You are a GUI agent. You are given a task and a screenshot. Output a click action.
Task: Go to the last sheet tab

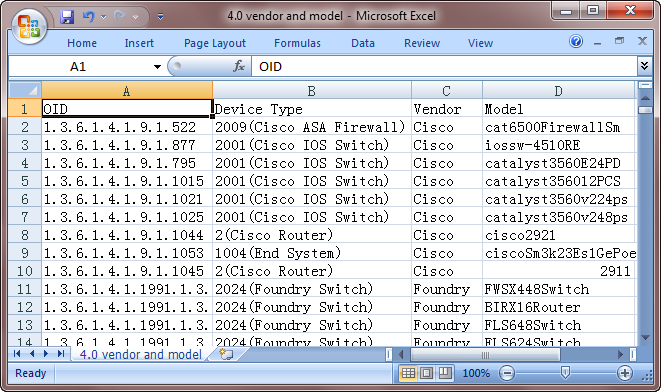coord(61,354)
